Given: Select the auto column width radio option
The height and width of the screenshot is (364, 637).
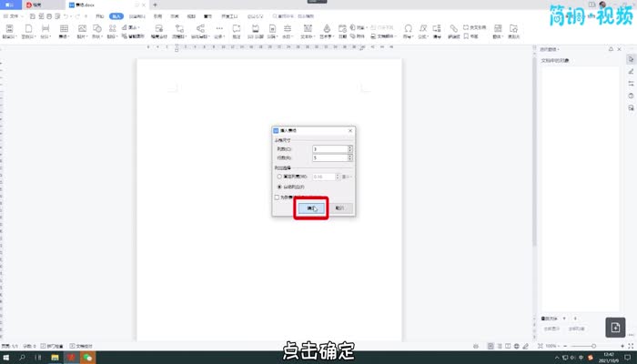Looking at the screenshot, I should coord(278,186).
